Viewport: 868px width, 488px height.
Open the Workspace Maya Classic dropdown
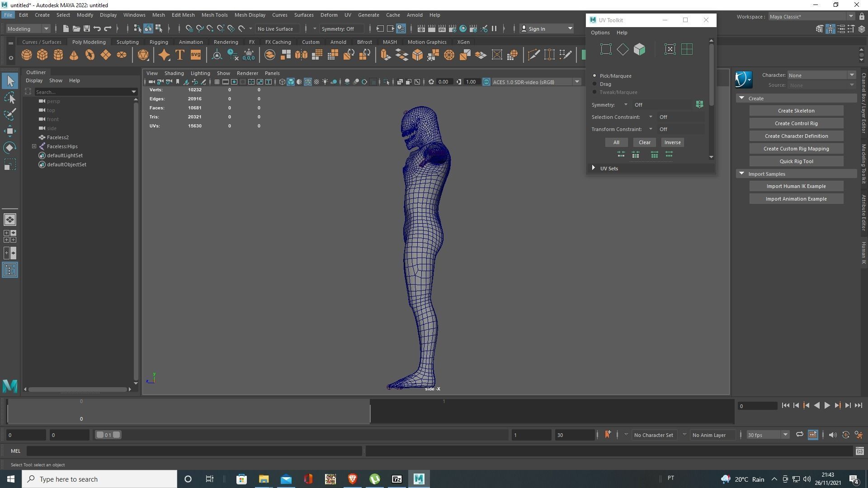[811, 16]
